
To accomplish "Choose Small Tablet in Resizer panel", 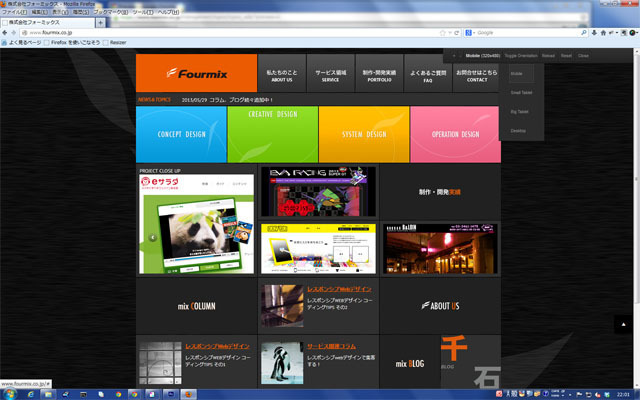I will pyautogui.click(x=521, y=93).
